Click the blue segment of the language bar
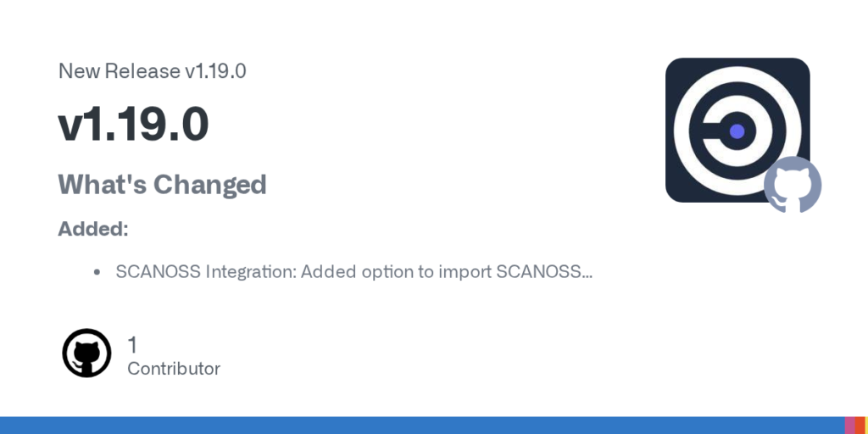This screenshot has height=434, width=868. 422,426
